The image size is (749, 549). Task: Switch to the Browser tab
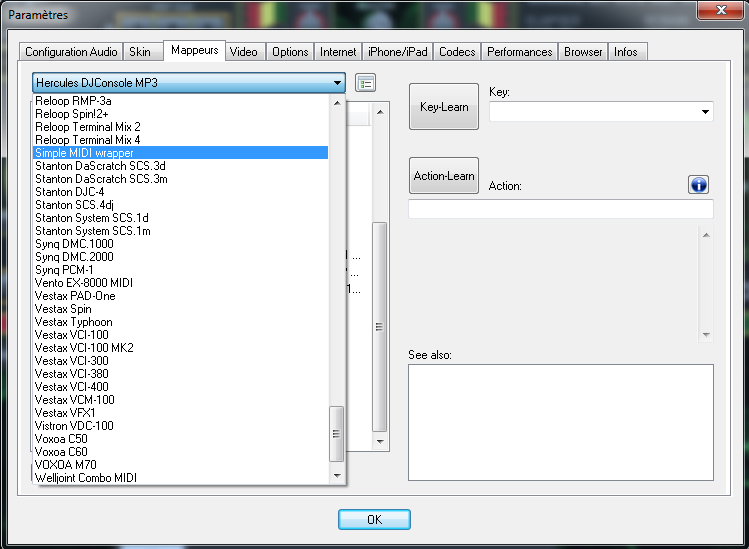point(583,52)
